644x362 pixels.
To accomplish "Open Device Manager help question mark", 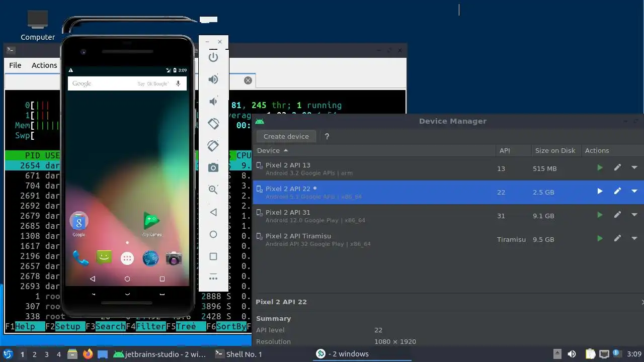I will (327, 136).
